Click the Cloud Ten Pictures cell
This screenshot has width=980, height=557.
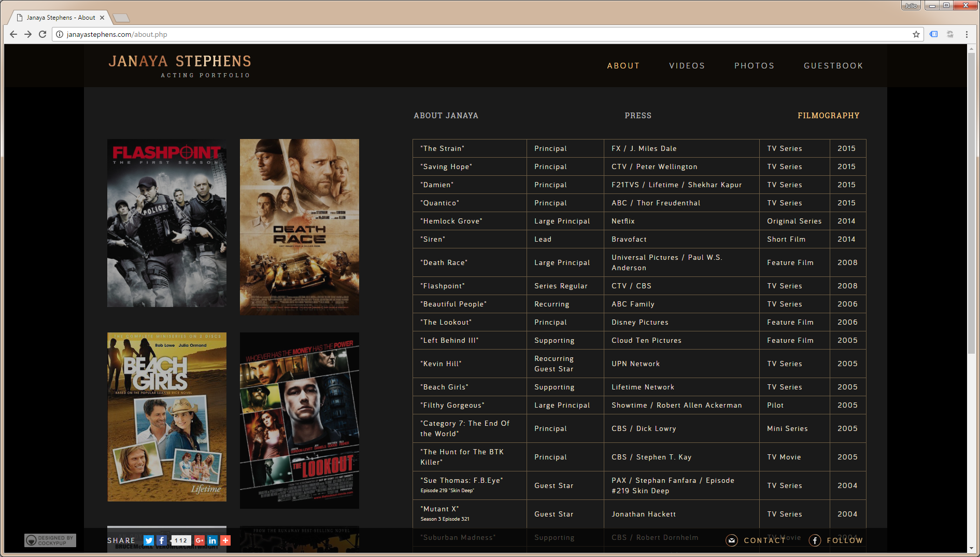pos(681,340)
